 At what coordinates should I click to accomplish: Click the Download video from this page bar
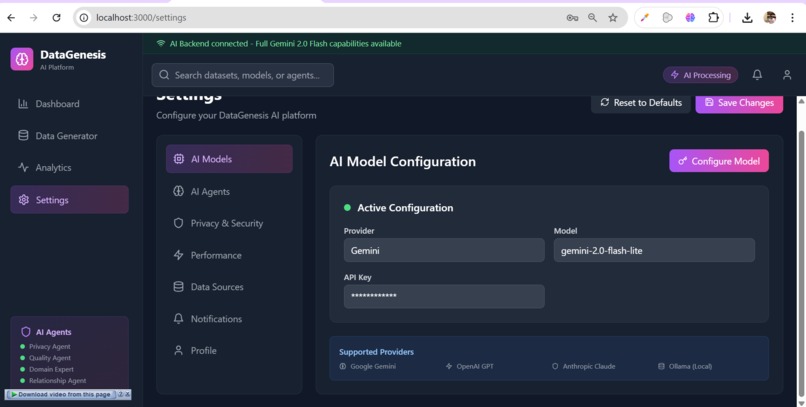tap(64, 395)
